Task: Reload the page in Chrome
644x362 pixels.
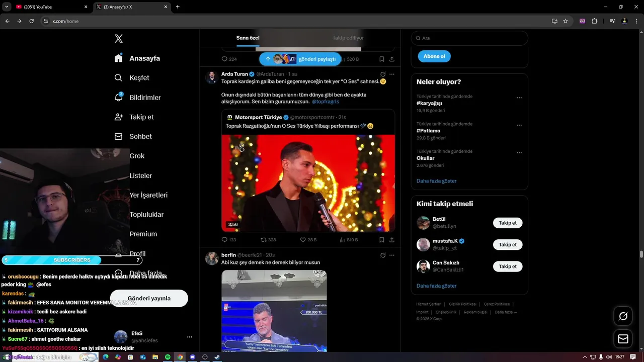Action: coord(31,21)
